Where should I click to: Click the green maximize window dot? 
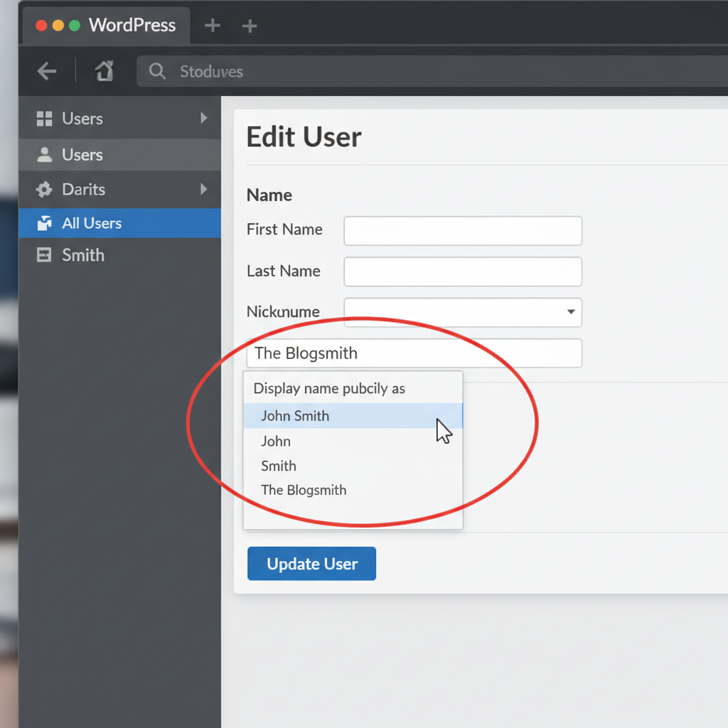click(74, 26)
